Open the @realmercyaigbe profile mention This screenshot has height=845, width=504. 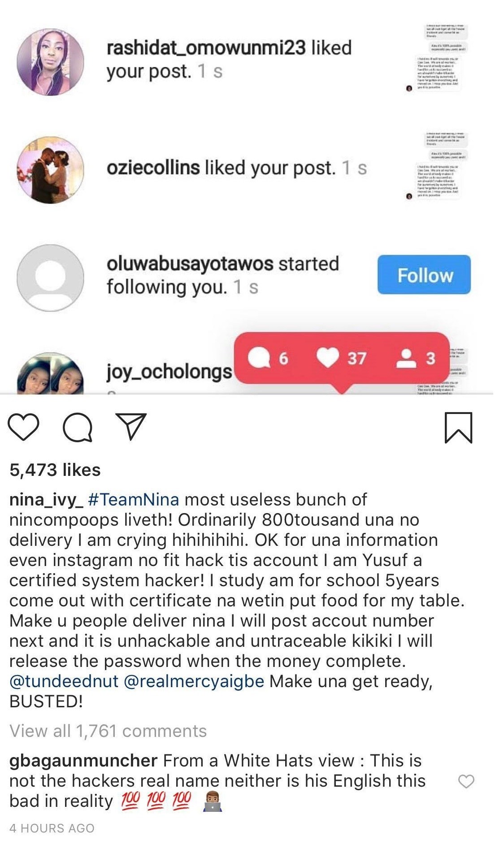coord(193,681)
